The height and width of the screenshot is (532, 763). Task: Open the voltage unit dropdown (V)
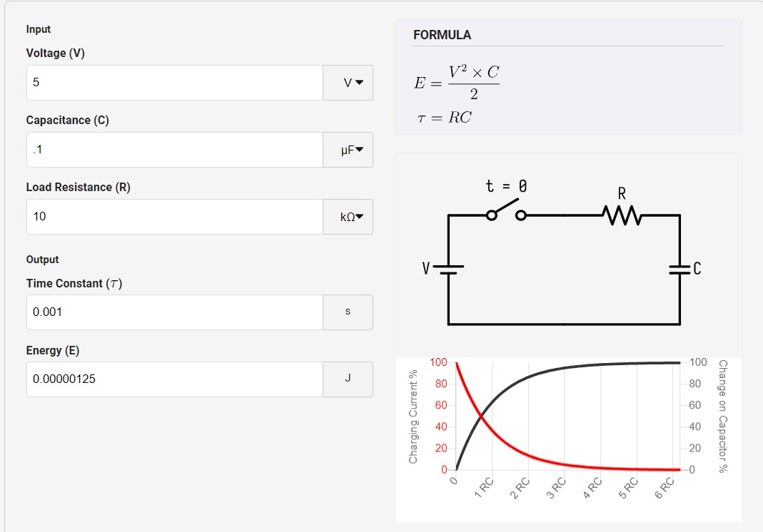[x=348, y=83]
